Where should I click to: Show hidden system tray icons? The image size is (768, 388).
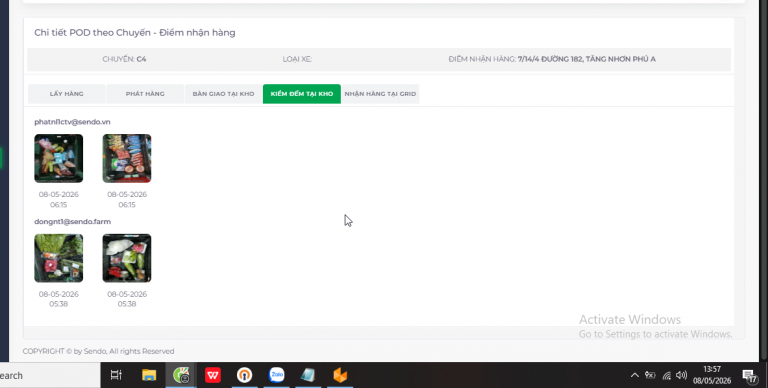(x=635, y=375)
